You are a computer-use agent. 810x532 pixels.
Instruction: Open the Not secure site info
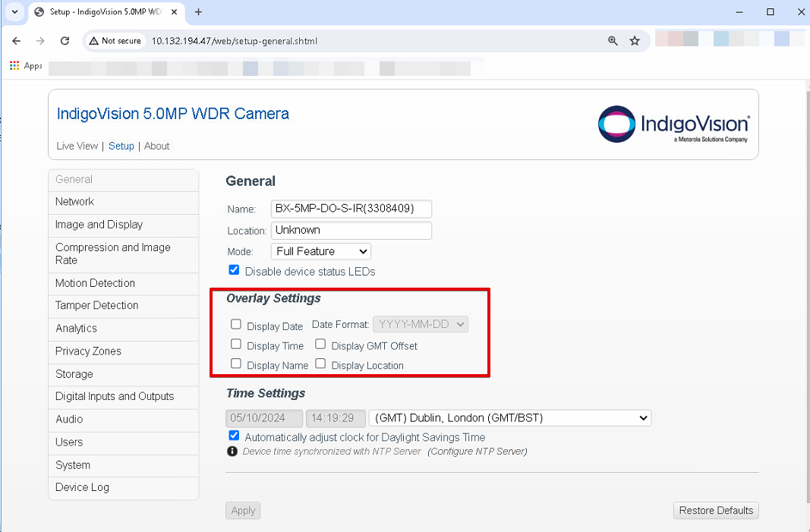tap(115, 41)
